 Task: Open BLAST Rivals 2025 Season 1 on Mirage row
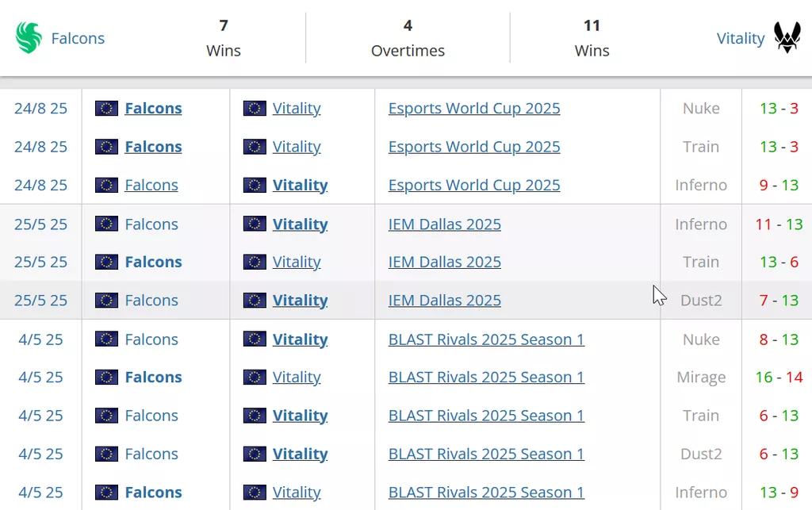[x=486, y=378]
